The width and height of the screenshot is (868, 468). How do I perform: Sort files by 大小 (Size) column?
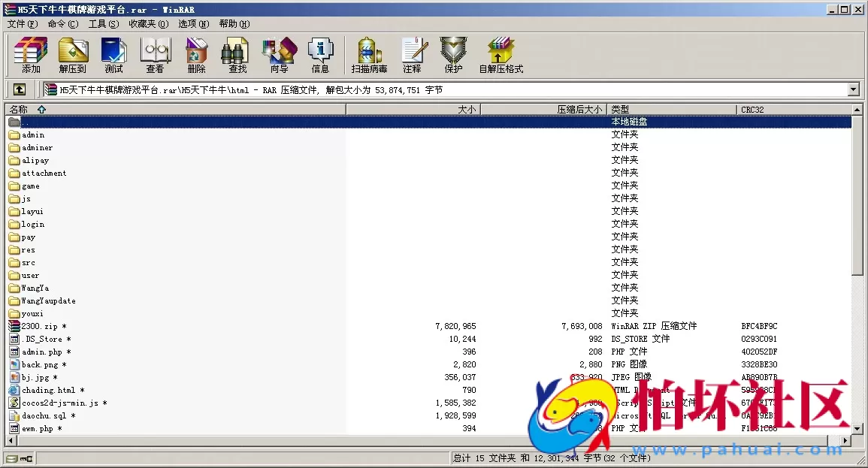pyautogui.click(x=413, y=110)
